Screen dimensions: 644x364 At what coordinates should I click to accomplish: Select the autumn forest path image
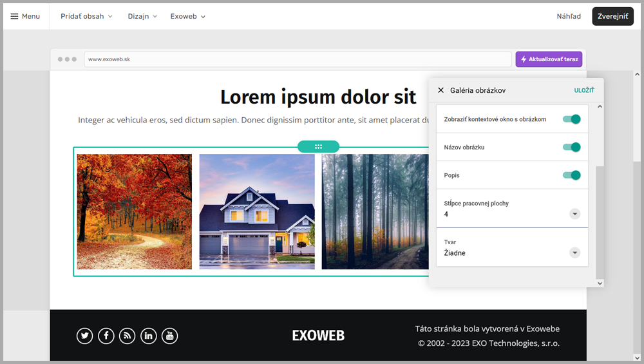click(135, 211)
